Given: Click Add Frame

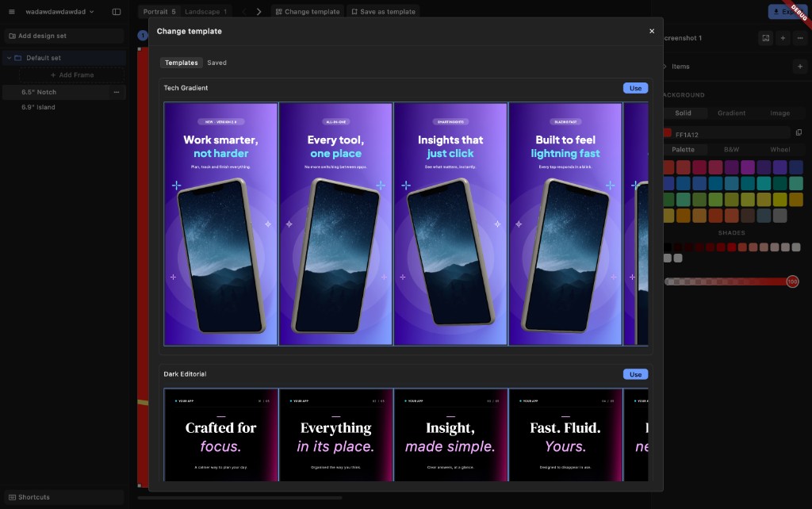Looking at the screenshot, I should 72,75.
